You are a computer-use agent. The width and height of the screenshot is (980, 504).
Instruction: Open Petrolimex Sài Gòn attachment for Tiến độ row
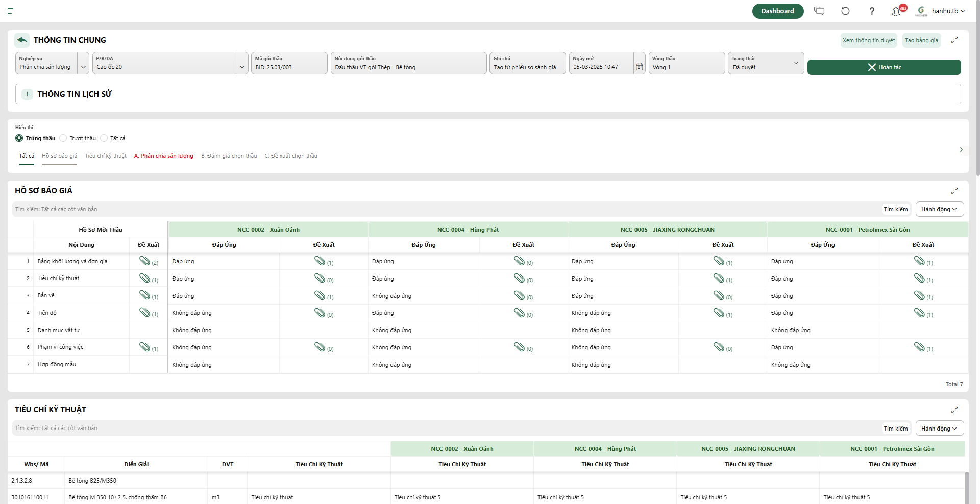[x=920, y=313]
